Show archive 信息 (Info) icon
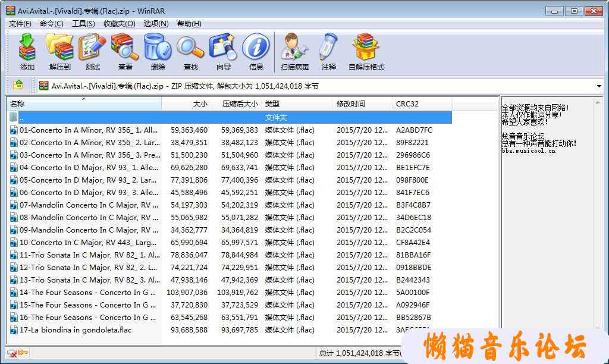The height and width of the screenshot is (364, 609). click(x=256, y=52)
